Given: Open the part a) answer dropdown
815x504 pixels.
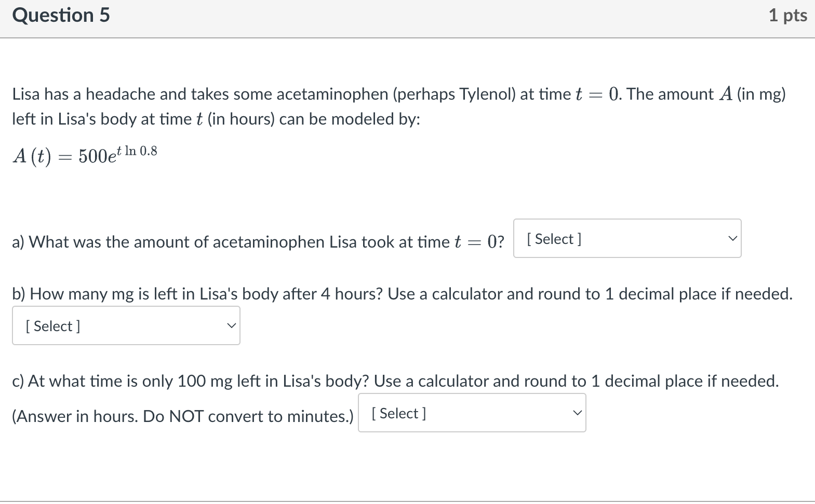Looking at the screenshot, I should [x=626, y=239].
